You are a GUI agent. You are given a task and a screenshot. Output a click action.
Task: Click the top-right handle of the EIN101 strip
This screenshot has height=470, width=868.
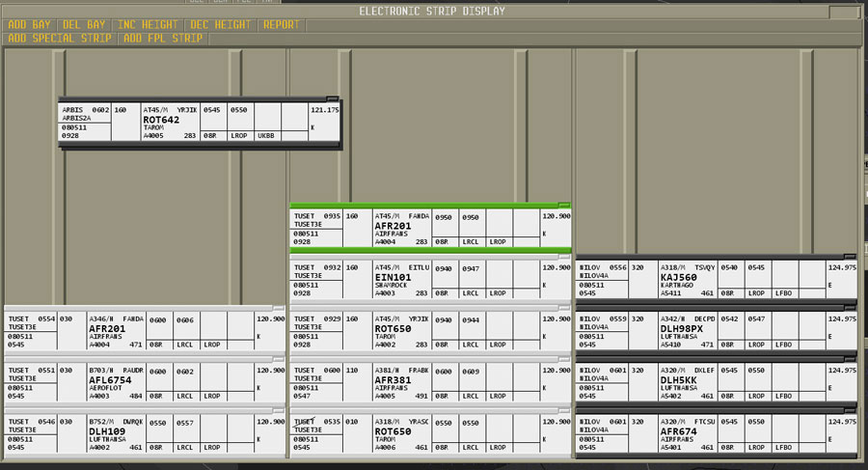point(563,257)
